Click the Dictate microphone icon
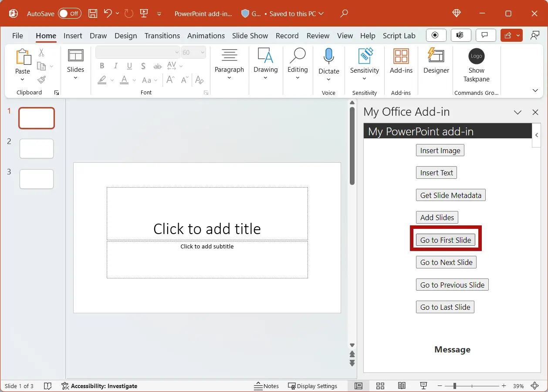Screen dimensions: 548x392 pyautogui.click(x=328, y=57)
